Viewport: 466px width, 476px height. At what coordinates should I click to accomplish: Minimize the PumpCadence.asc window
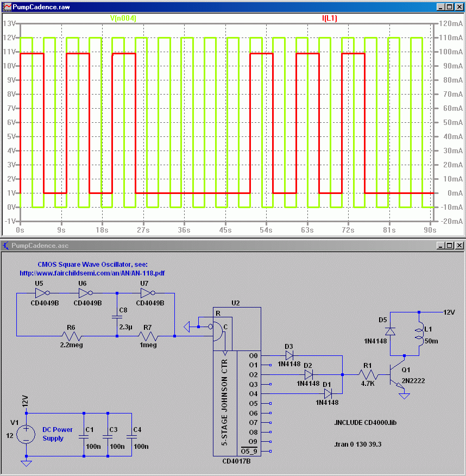click(440, 245)
